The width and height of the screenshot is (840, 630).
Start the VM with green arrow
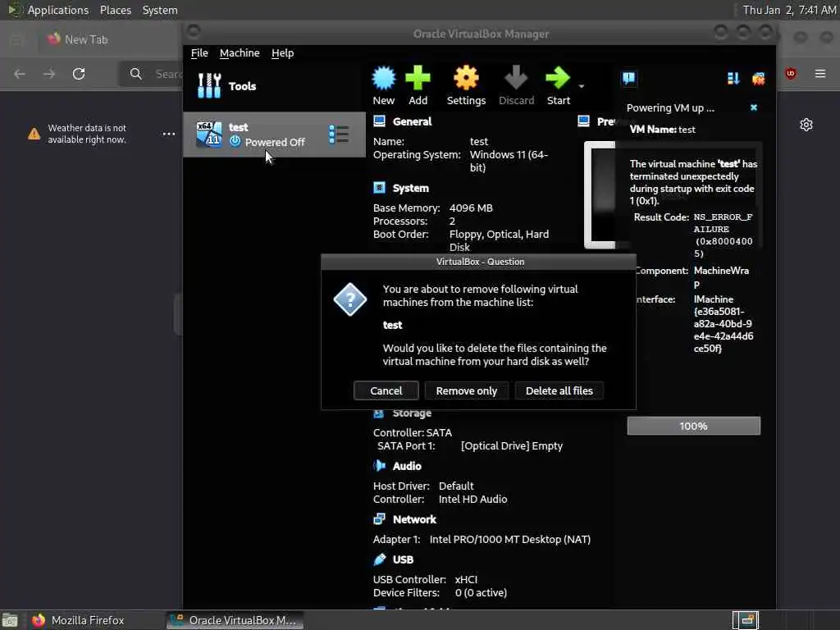[x=558, y=79]
